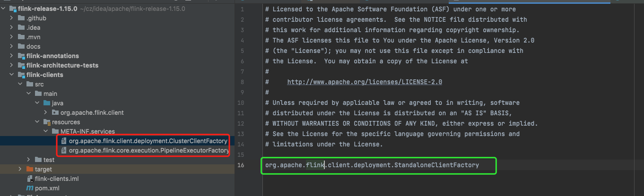Click line number 1 in the gutter
This screenshot has width=644, height=196.
(242, 9)
